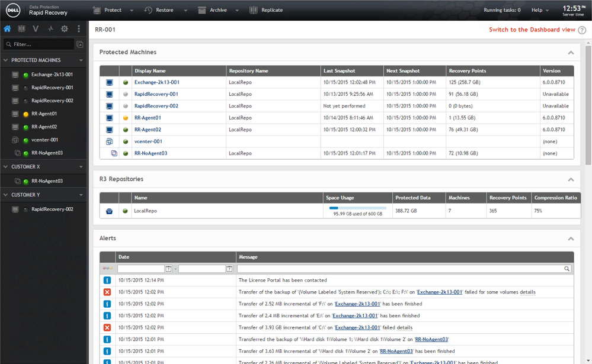
Task: Open the Archive dropdown arrow
Action: [x=237, y=11]
